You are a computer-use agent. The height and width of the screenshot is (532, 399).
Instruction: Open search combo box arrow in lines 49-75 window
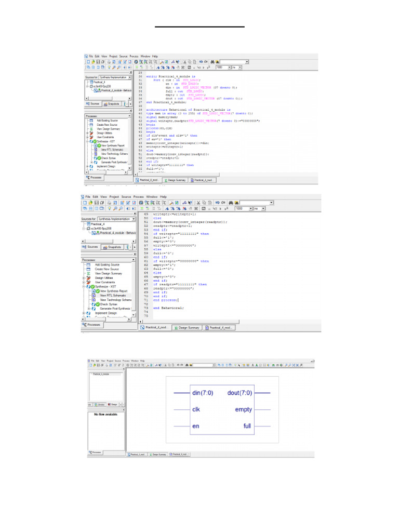[x=271, y=203]
